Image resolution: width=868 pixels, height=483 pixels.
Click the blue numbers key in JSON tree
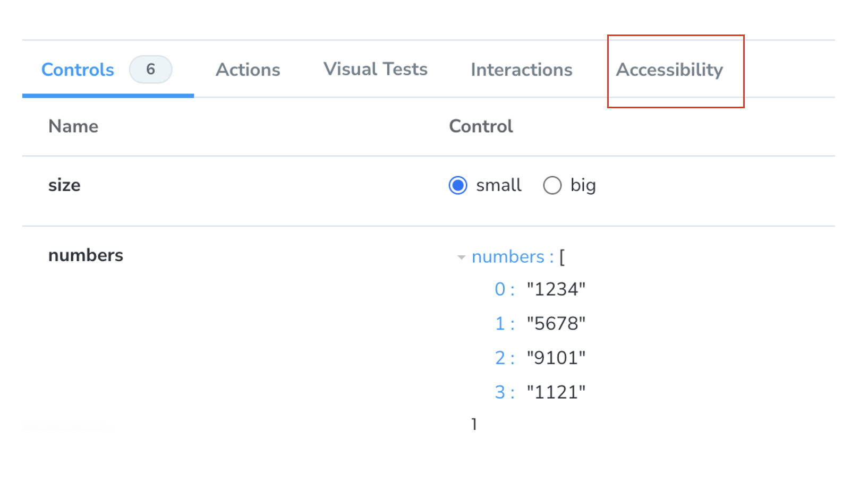pos(508,257)
